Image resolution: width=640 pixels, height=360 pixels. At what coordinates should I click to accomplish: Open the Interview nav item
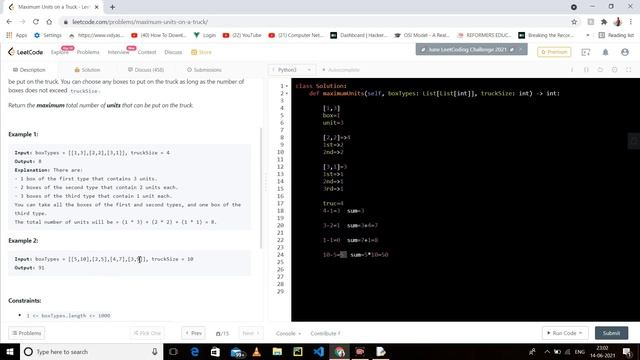click(118, 52)
